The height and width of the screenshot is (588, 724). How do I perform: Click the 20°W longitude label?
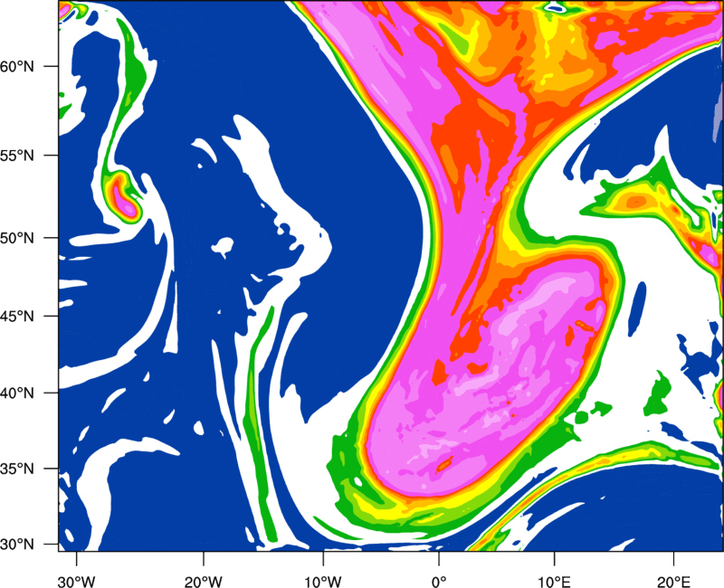click(204, 582)
